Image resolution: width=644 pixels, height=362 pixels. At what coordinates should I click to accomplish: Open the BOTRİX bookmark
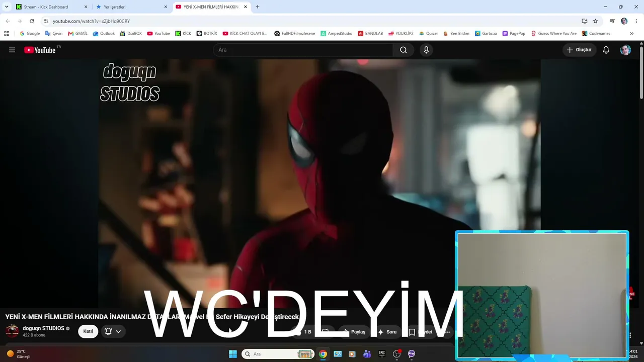pyautogui.click(x=207, y=34)
